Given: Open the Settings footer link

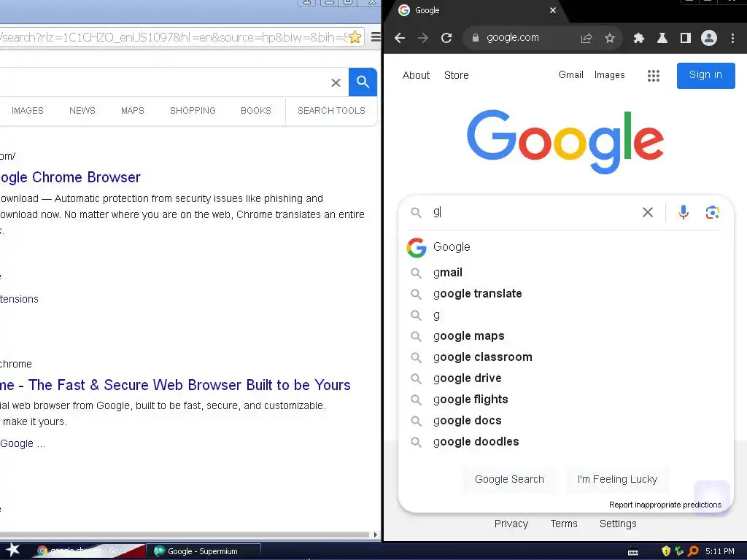Looking at the screenshot, I should pos(618,524).
